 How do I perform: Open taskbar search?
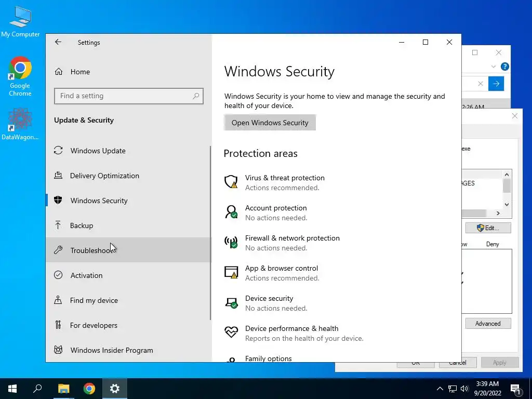pos(37,389)
